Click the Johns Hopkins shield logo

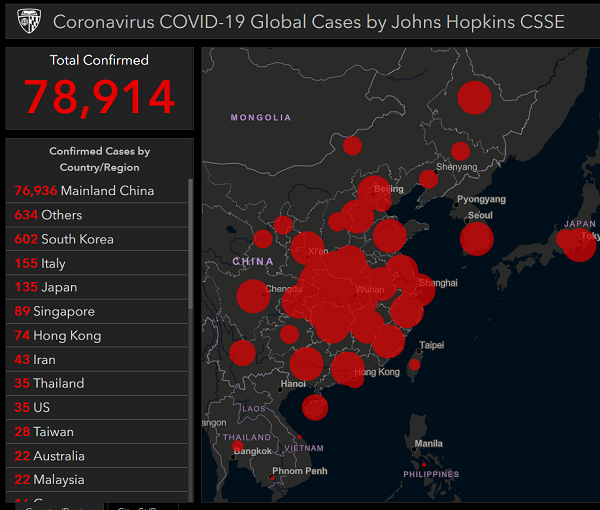pyautogui.click(x=28, y=21)
